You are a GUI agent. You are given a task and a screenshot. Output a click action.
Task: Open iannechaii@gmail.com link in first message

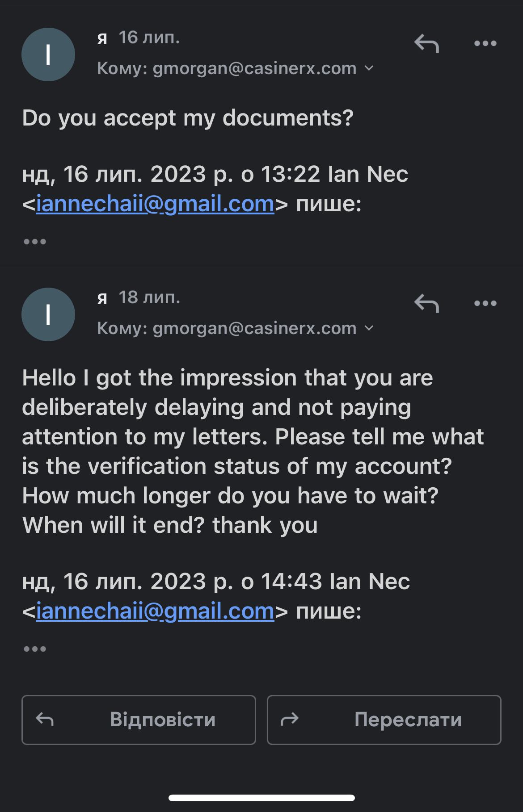(x=155, y=204)
